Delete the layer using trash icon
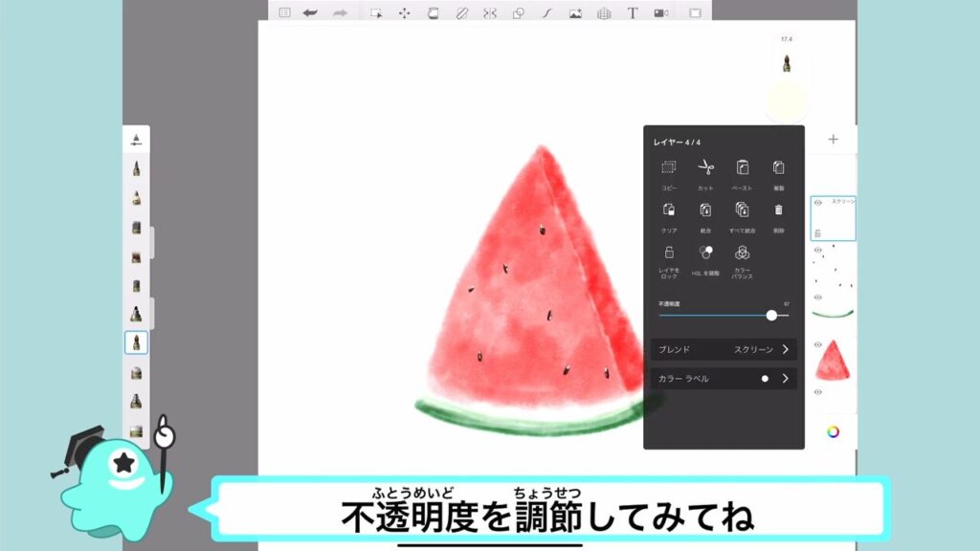This screenshot has height=551, width=980. [778, 209]
